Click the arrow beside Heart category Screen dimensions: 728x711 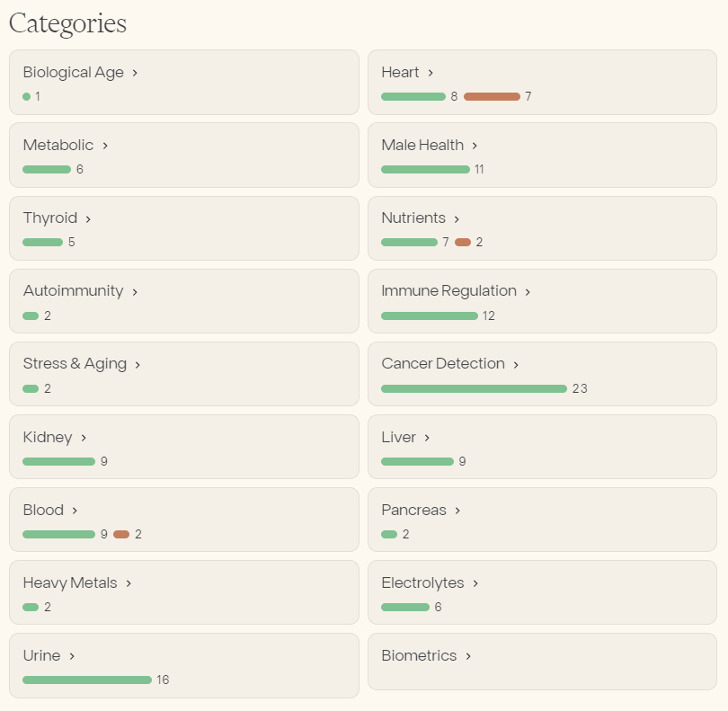point(431,73)
